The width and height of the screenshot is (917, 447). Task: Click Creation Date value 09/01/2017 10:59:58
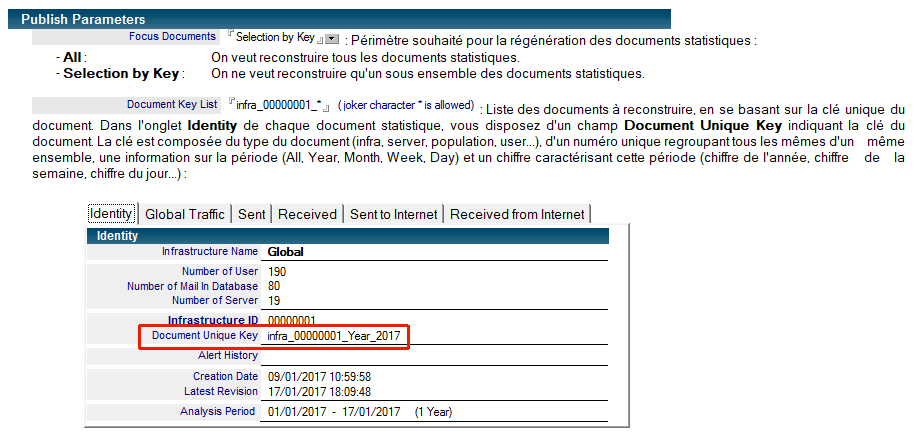pos(319,377)
